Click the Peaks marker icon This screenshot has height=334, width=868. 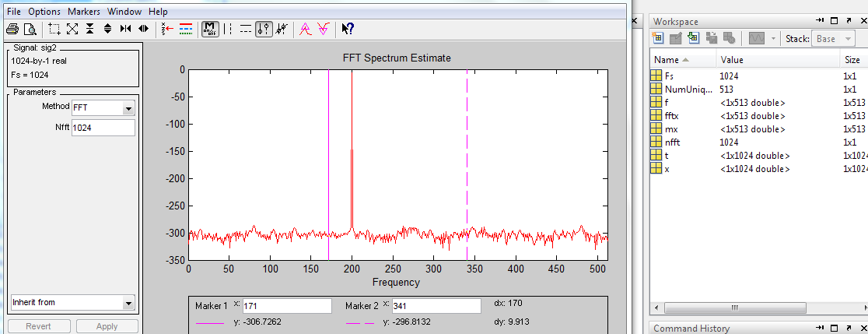coord(304,29)
